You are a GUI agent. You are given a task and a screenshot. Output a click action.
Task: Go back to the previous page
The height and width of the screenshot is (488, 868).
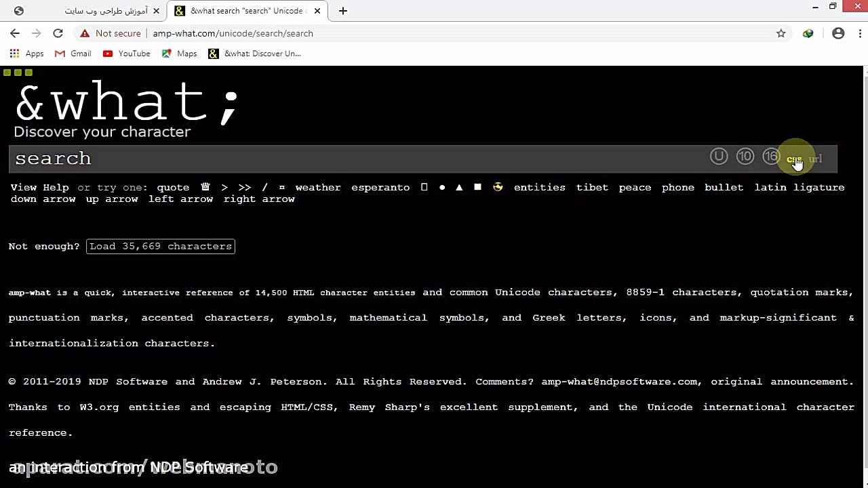point(15,33)
